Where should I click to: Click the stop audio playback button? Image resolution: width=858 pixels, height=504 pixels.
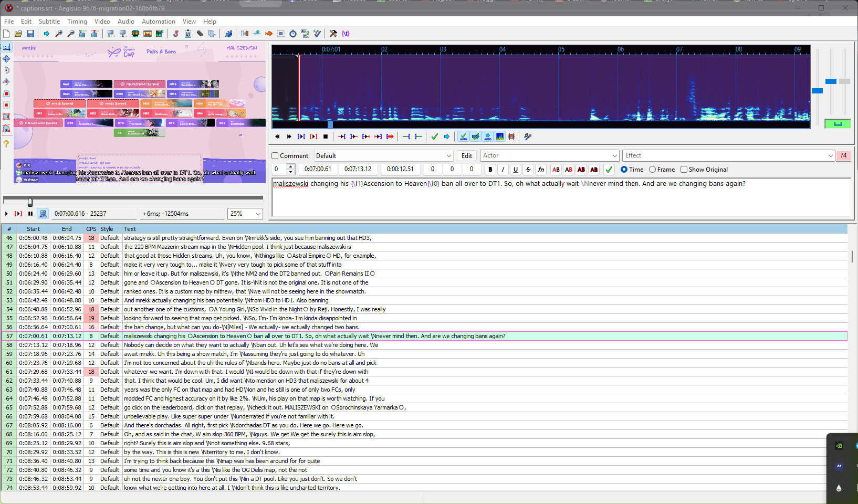pyautogui.click(x=326, y=136)
